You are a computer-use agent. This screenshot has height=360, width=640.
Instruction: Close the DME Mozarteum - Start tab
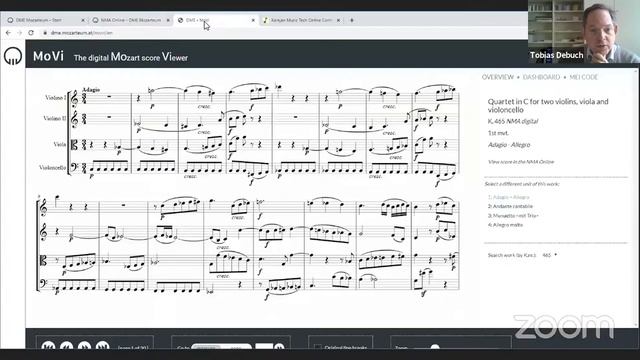tap(83, 20)
